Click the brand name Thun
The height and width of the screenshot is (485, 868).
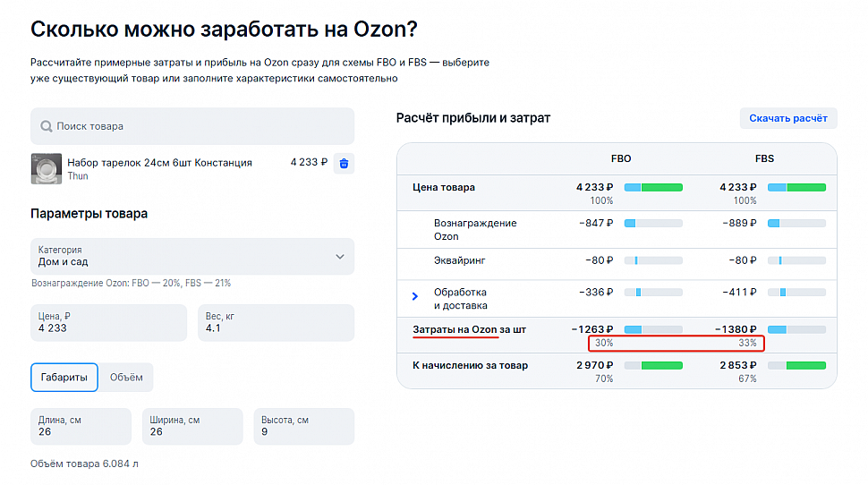pos(78,176)
